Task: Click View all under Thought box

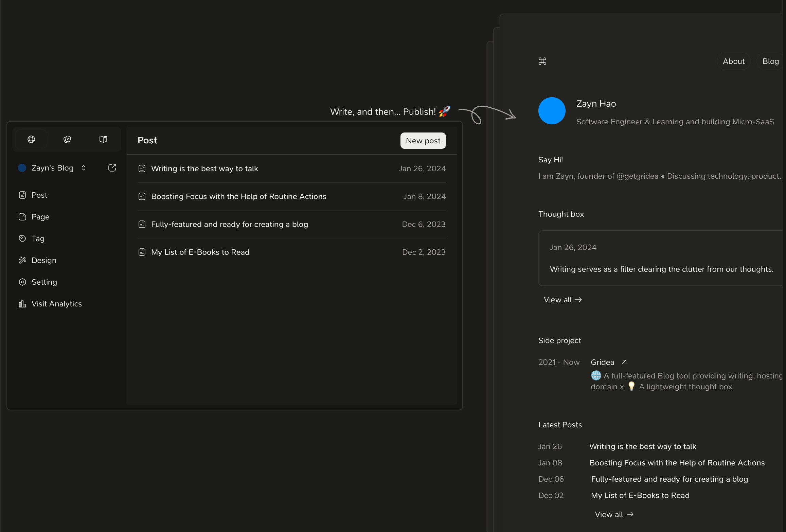Action: click(562, 300)
